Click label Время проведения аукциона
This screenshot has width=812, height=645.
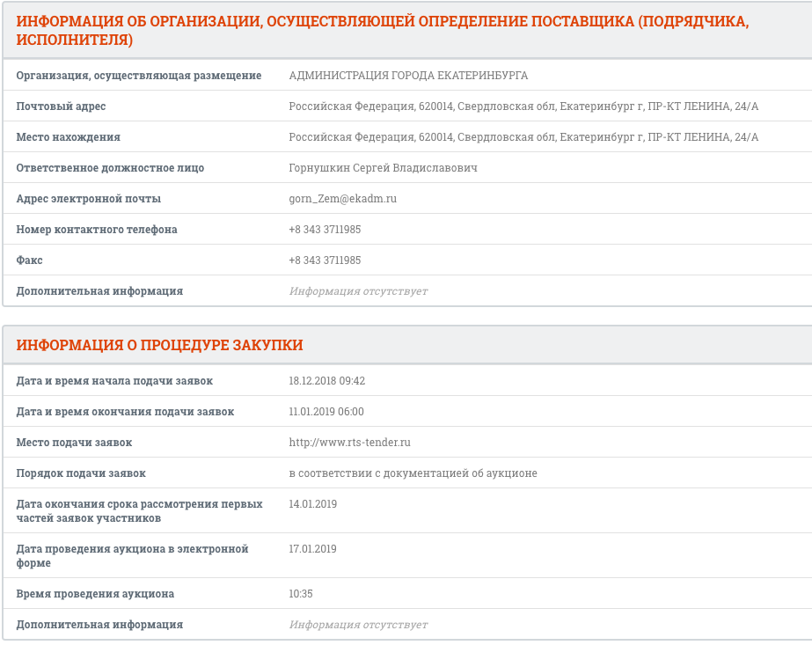[95, 594]
